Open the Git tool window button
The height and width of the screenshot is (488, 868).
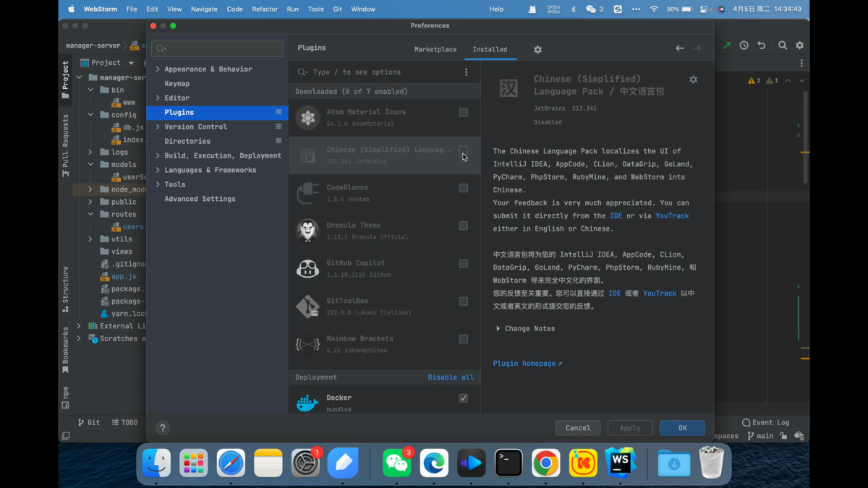[89, 422]
